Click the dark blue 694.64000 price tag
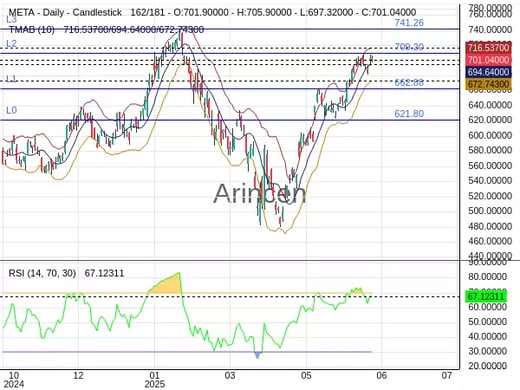The image size is (520, 390). pyautogui.click(x=488, y=72)
